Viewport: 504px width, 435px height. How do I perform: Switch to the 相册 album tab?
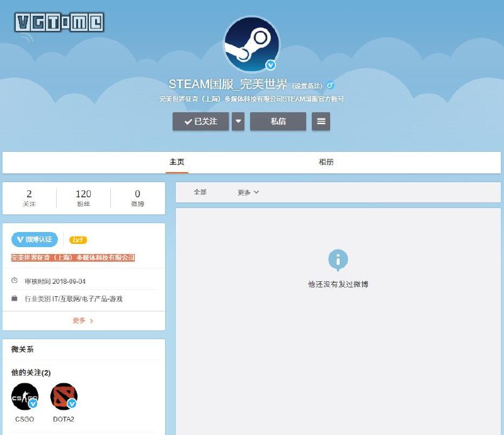[326, 162]
